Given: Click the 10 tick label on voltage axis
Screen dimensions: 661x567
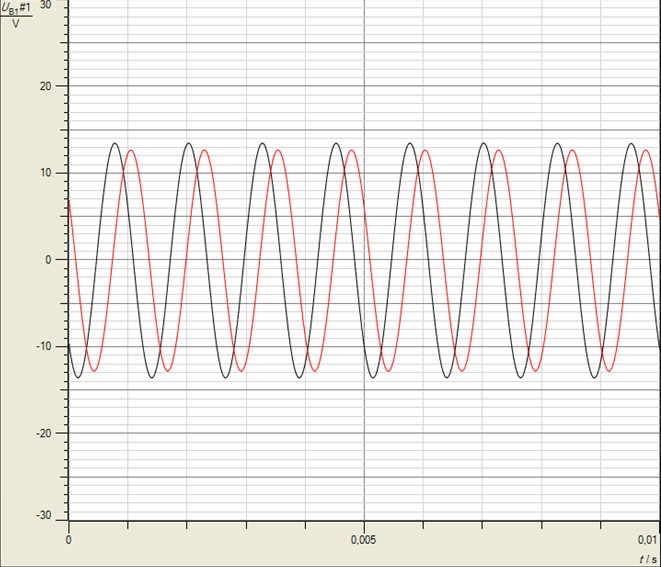Looking at the screenshot, I should point(46,173).
